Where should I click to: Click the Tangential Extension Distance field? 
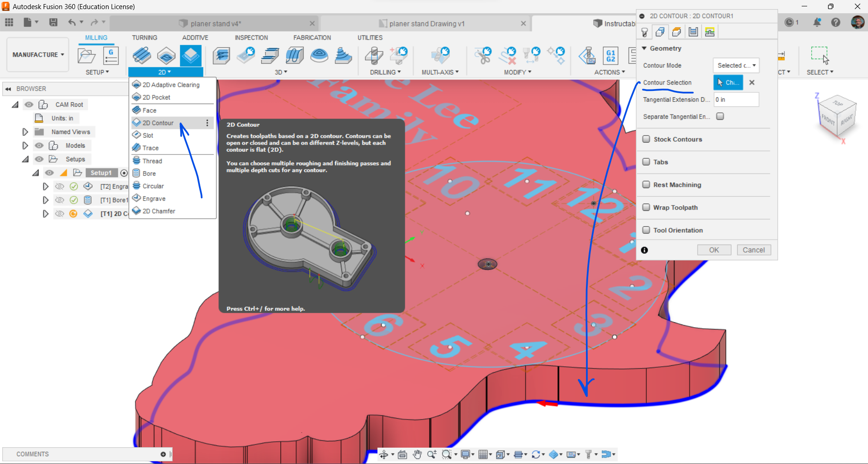point(736,100)
